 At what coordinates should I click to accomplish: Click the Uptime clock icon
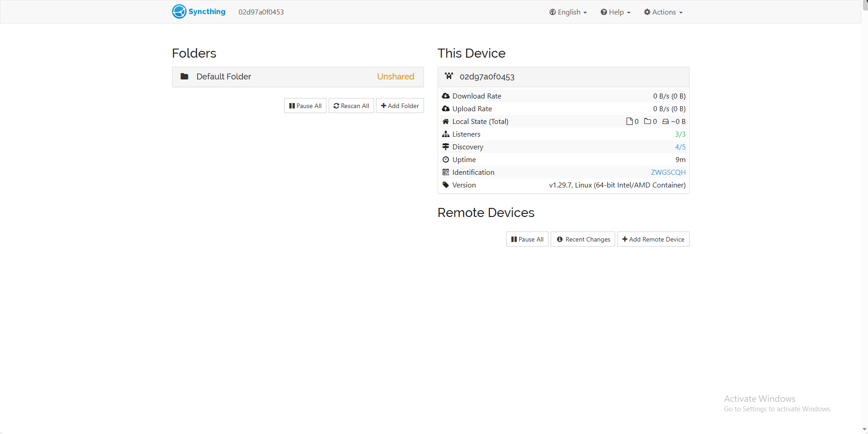(446, 159)
